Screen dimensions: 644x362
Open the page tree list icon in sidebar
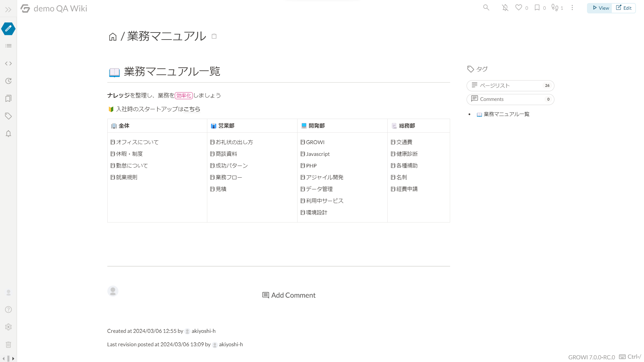(x=8, y=46)
